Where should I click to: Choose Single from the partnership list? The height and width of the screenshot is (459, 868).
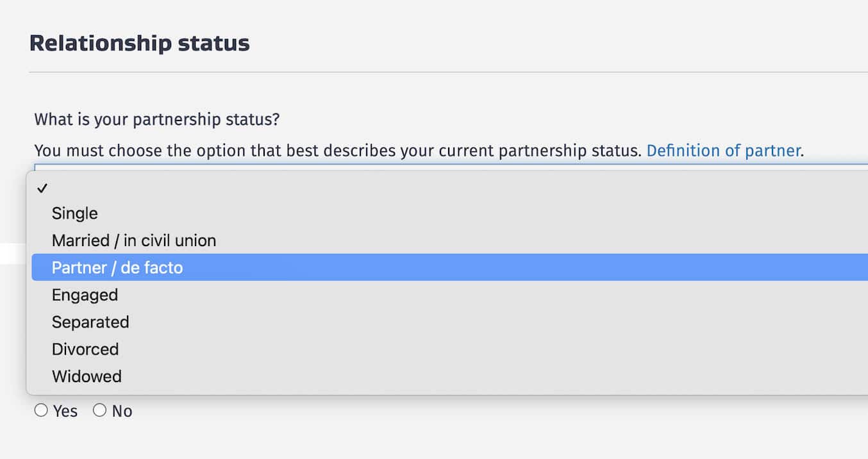(x=75, y=213)
